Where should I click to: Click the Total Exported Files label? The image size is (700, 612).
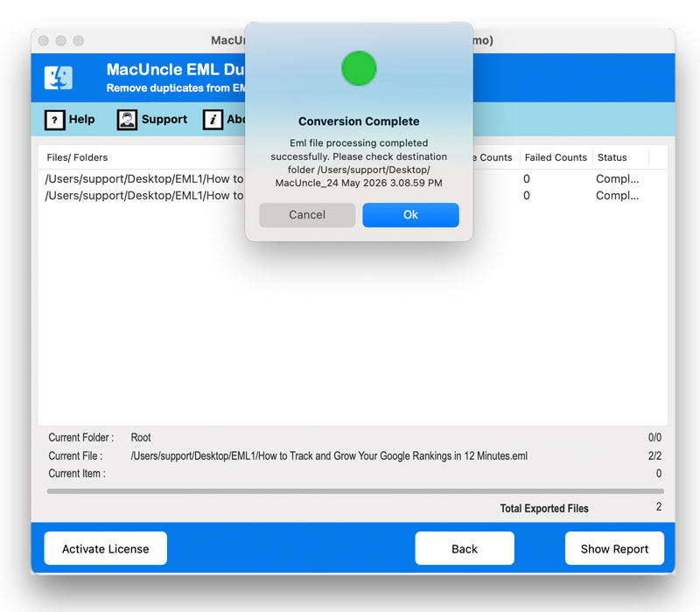pos(544,509)
